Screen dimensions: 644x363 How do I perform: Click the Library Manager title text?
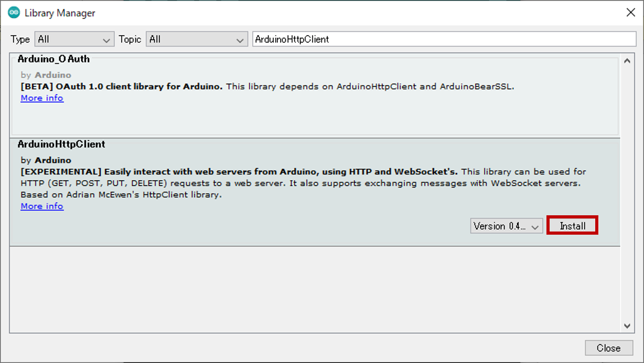[x=60, y=13]
